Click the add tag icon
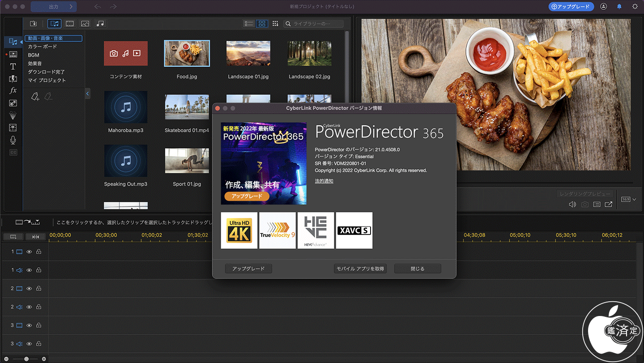This screenshot has height=363, width=644. click(x=35, y=96)
